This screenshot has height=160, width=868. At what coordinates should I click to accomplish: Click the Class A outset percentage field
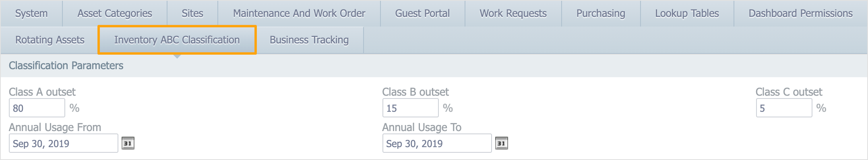pos(37,108)
